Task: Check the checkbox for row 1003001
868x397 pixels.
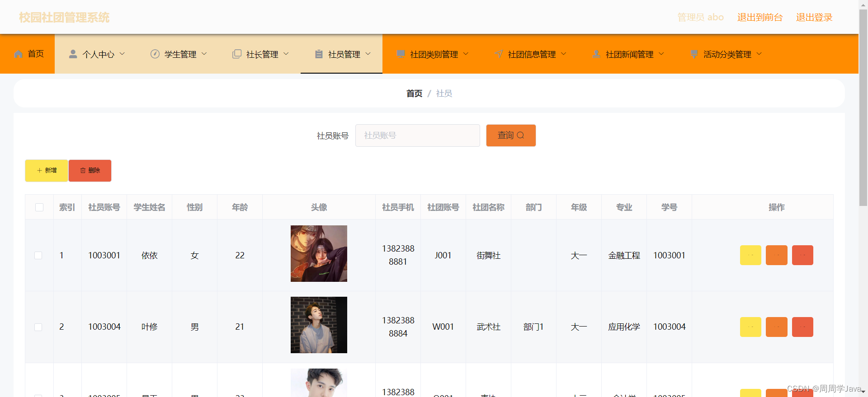Action: [38, 256]
